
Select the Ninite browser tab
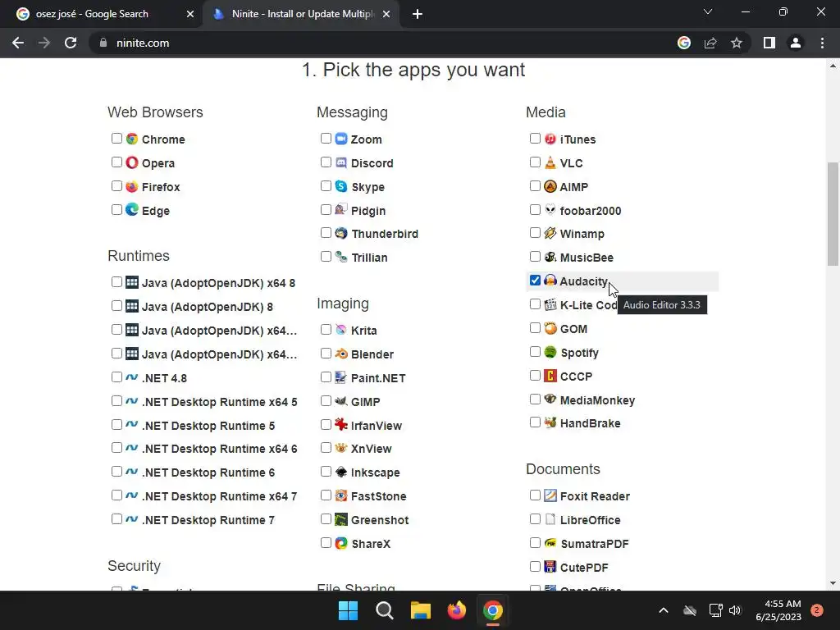point(300,14)
